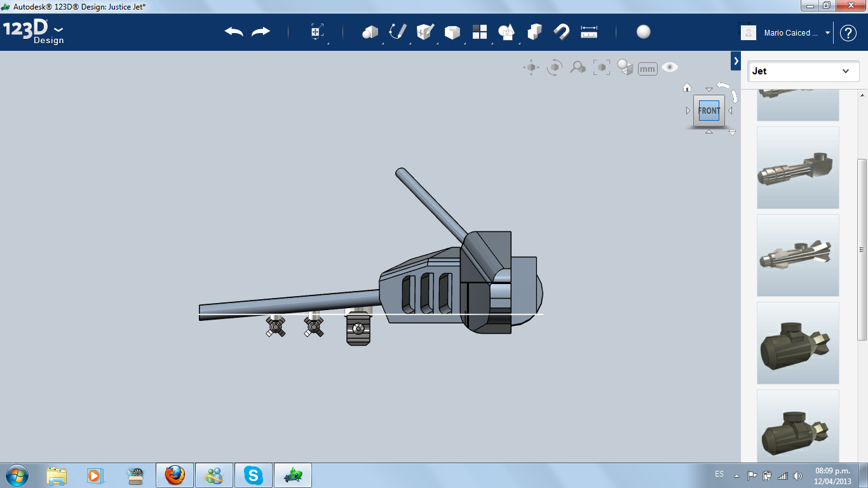Select the grey gatling gun part thumbnail
Viewport: 868px width, 488px height.
click(798, 168)
